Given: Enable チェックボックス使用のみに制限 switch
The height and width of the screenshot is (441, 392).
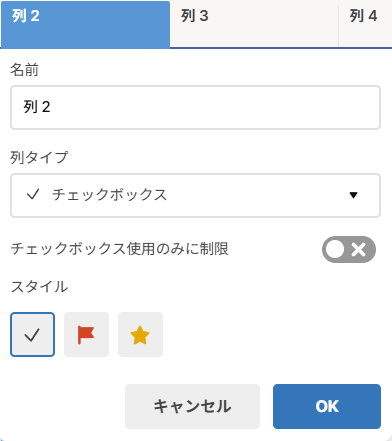Looking at the screenshot, I should [349, 249].
